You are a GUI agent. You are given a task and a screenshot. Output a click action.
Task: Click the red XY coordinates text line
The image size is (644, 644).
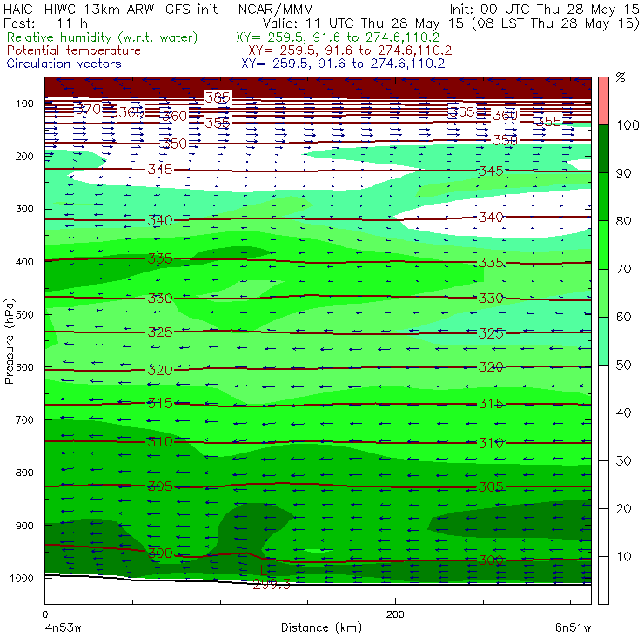pyautogui.click(x=350, y=50)
